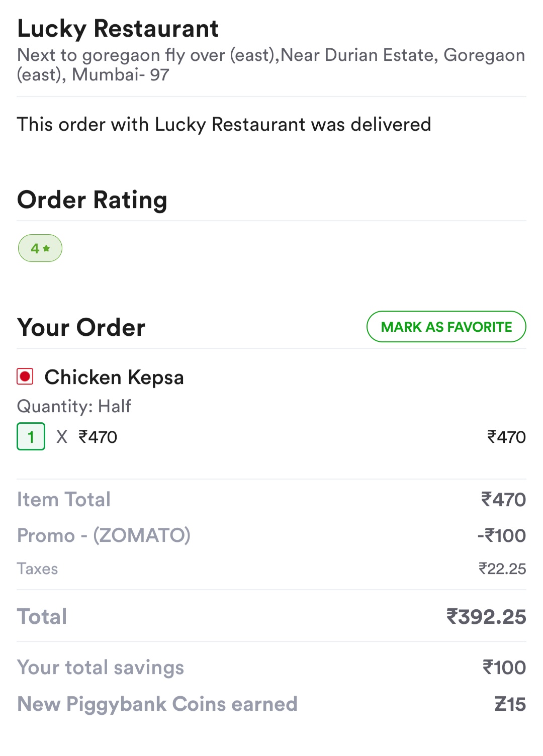Click the Item Total label
The image size is (543, 756).
(64, 500)
